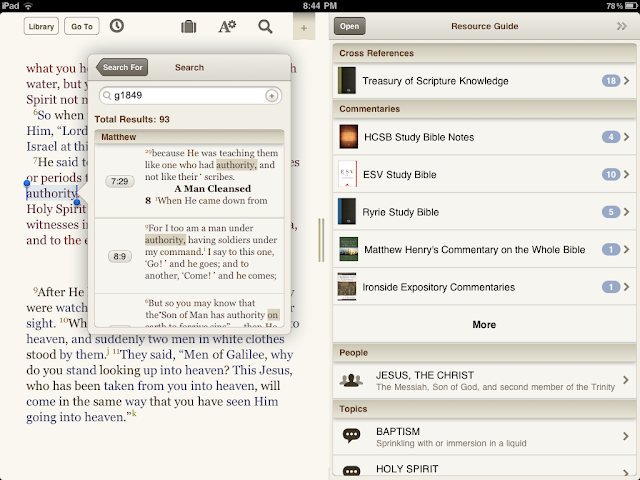
Task: Open ESV Study Bible entry
Action: point(484,175)
